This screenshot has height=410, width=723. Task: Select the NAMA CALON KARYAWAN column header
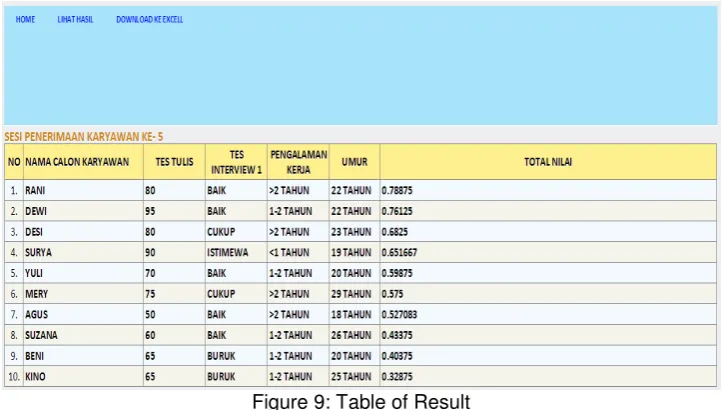83,162
